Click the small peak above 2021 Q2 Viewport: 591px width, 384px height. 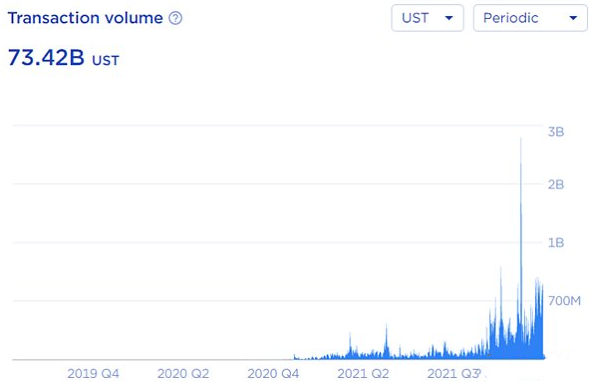coord(386,341)
